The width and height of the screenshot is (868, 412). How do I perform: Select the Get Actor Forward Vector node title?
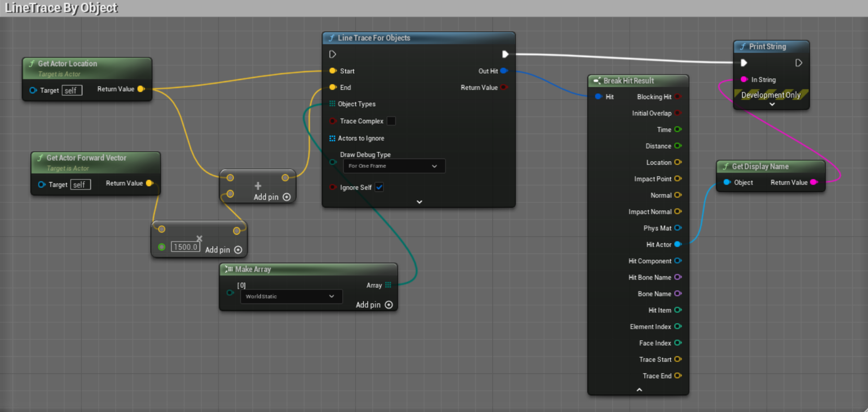87,157
